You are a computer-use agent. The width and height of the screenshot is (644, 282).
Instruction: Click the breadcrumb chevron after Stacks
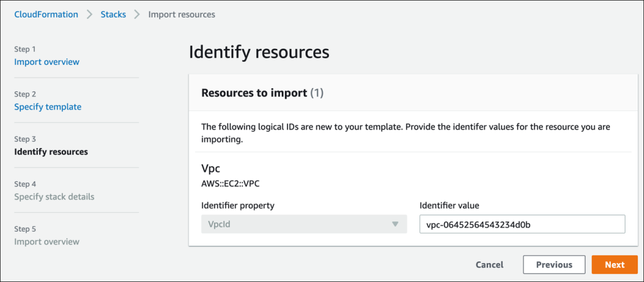(137, 14)
